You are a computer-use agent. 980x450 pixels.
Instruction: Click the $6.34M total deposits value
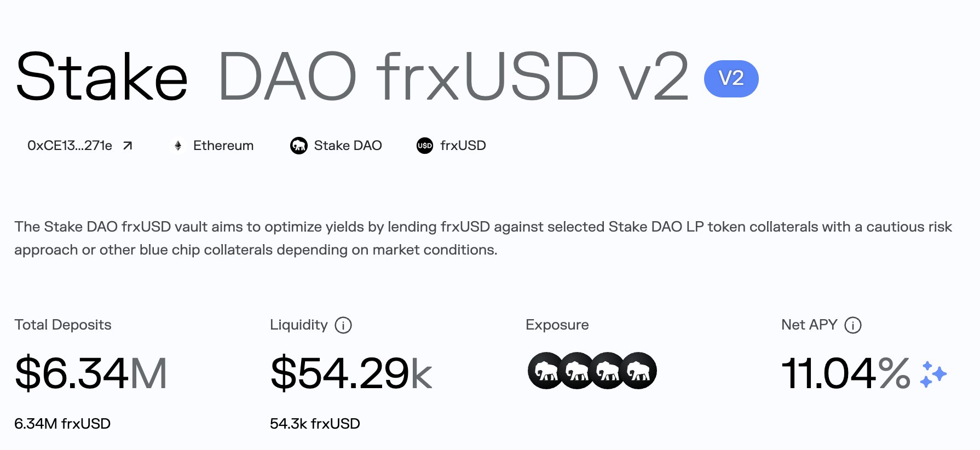pos(91,373)
